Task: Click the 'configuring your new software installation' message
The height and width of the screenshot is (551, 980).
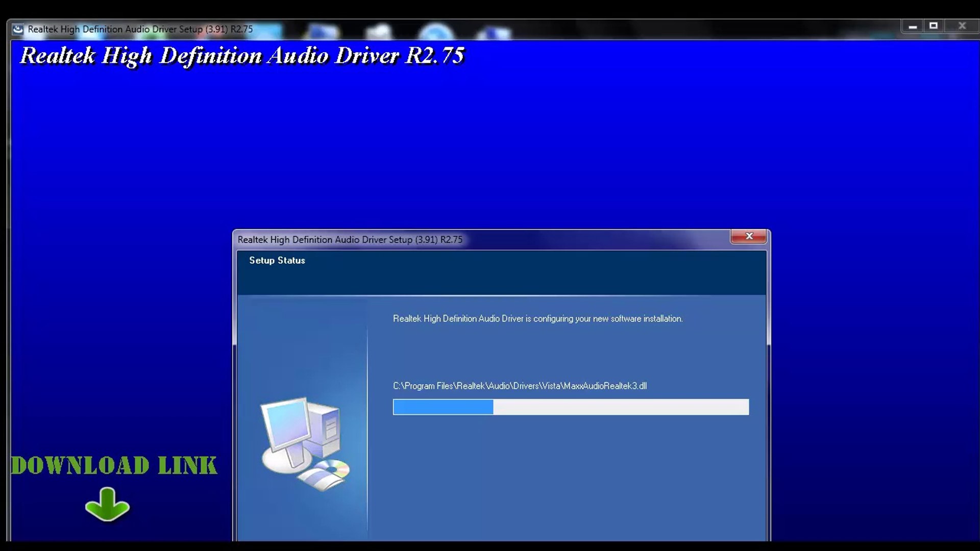Action: (x=537, y=319)
